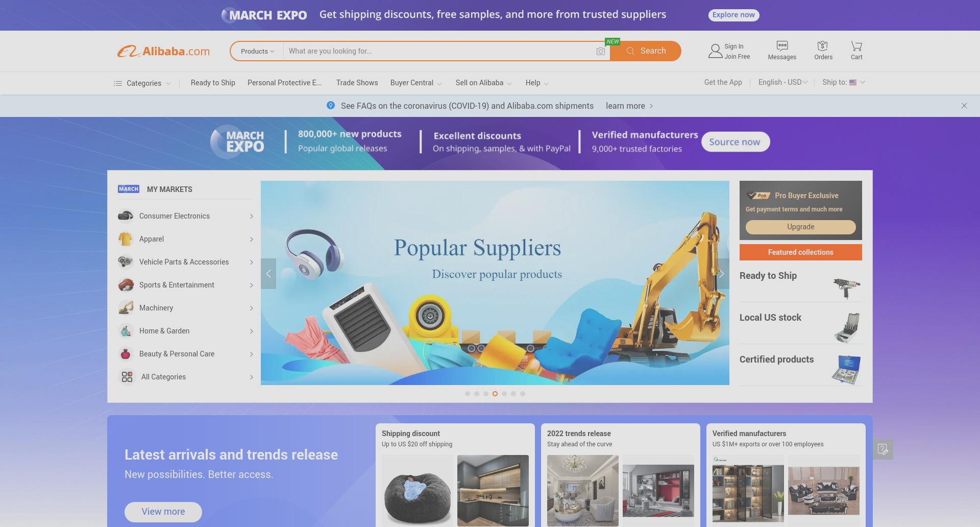This screenshot has height=527, width=980.
Task: Go to next carousel slide arrow
Action: (x=722, y=274)
